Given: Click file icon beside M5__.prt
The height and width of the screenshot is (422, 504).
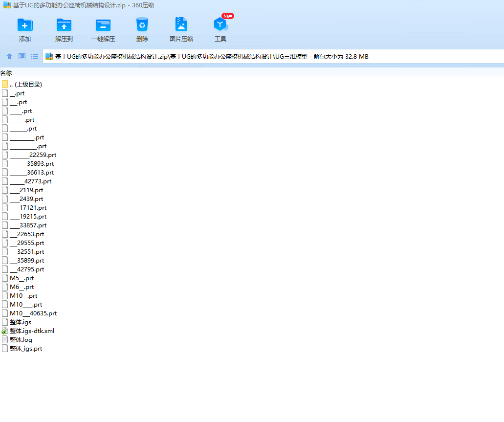Looking at the screenshot, I should [x=5, y=278].
